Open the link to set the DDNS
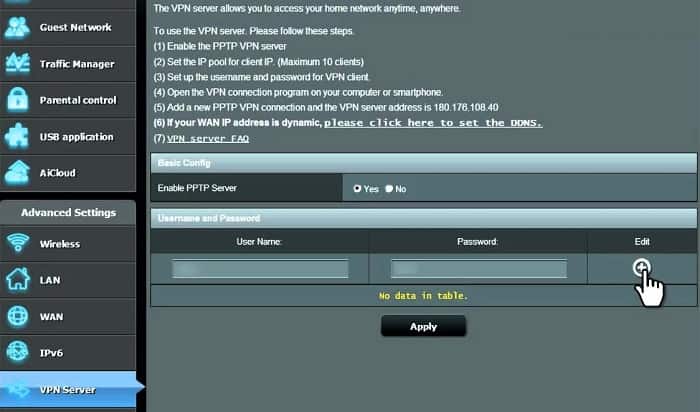The width and height of the screenshot is (700, 412). click(433, 123)
